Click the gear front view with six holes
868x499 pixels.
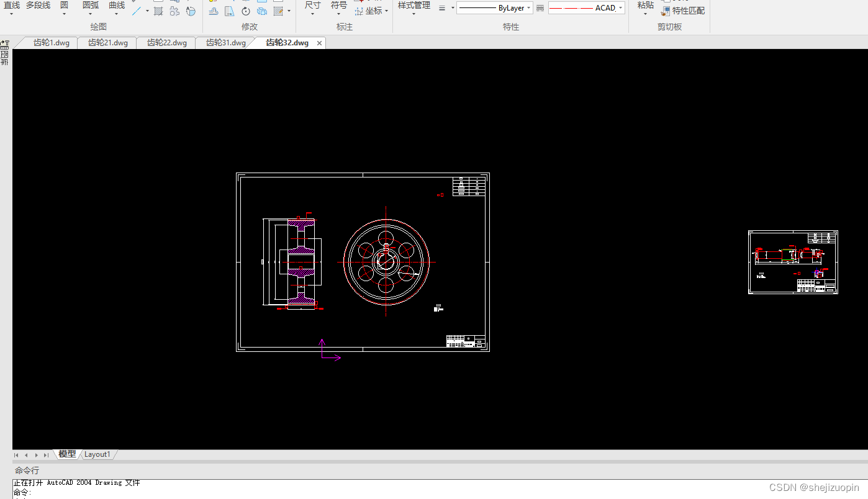(x=386, y=262)
